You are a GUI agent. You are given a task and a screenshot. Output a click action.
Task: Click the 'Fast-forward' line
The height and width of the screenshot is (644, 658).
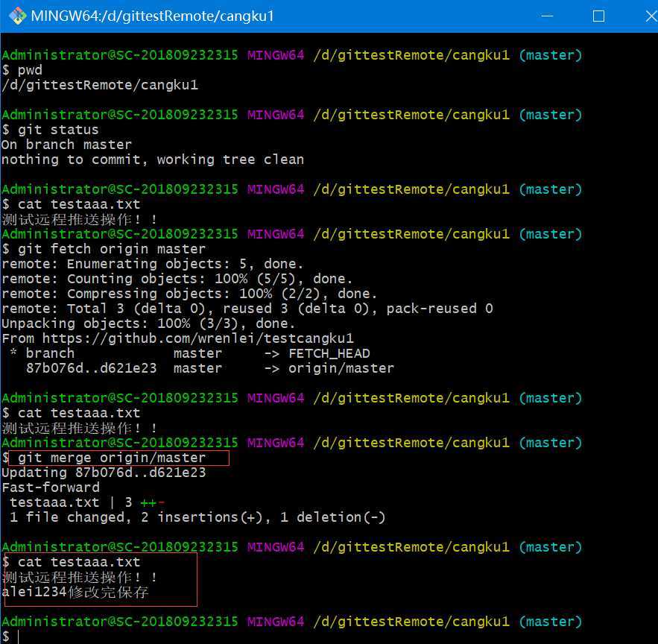pyautogui.click(x=51, y=487)
